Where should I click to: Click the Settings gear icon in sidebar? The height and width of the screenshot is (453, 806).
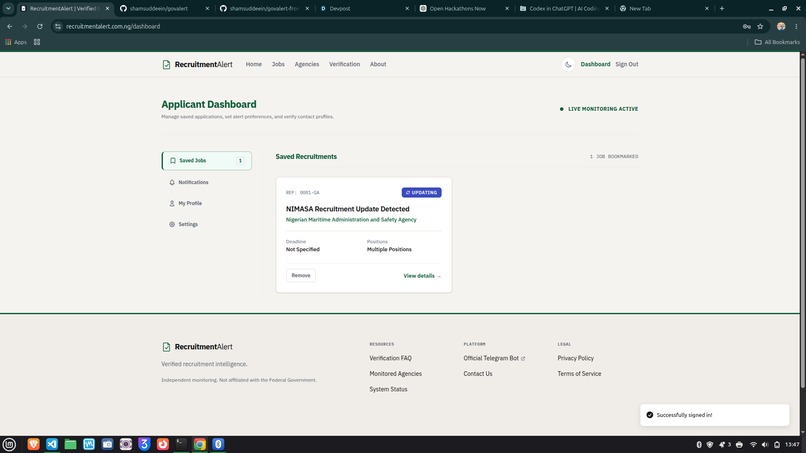coord(172,224)
